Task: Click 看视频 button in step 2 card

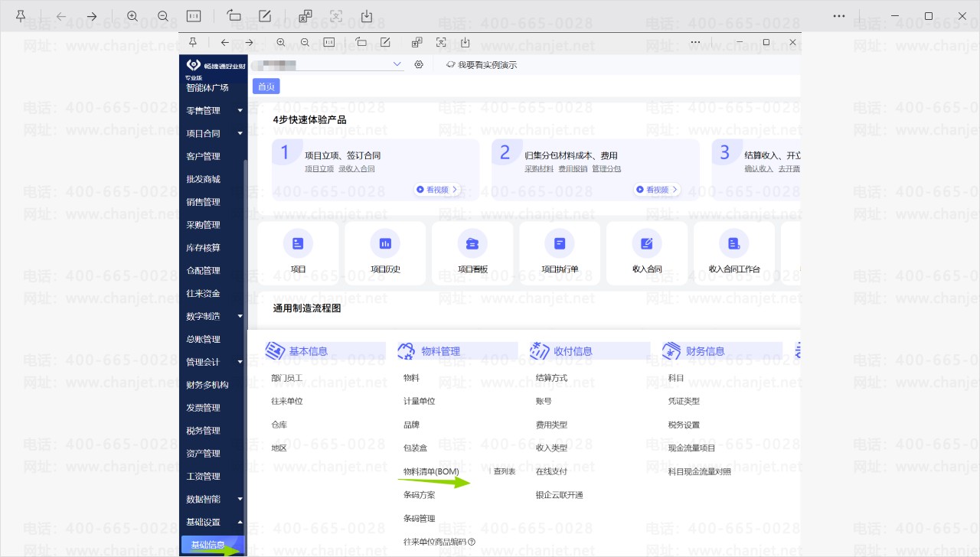Action: (x=657, y=190)
